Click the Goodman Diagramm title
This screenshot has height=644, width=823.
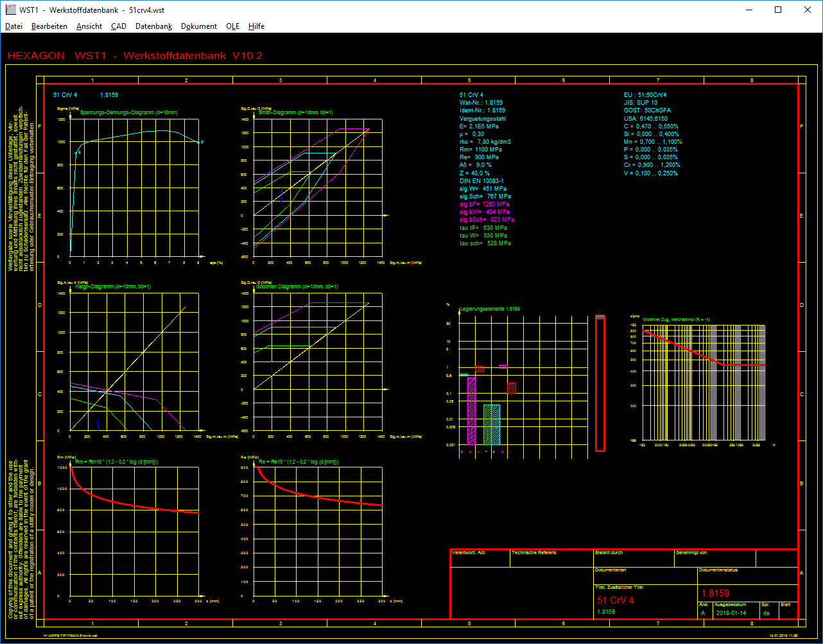coord(297,286)
